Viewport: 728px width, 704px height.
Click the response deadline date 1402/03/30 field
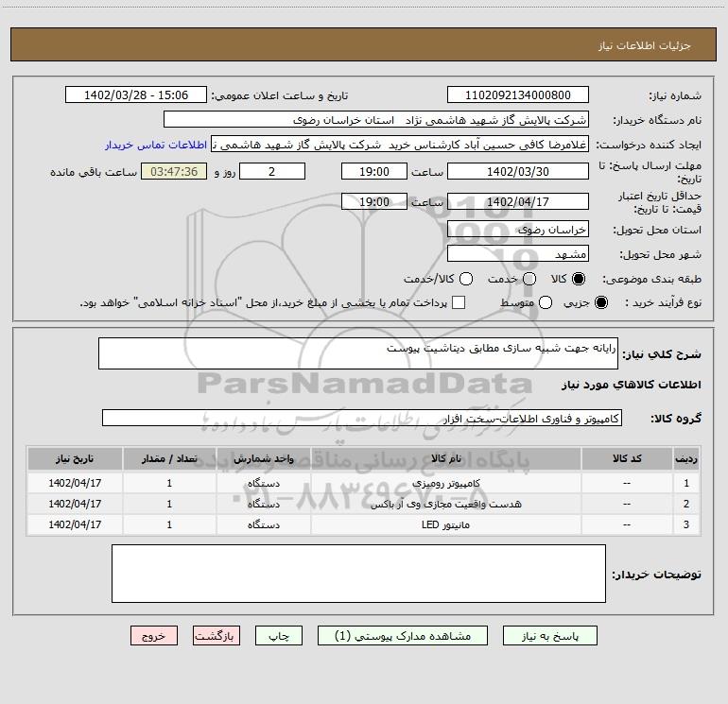pos(518,171)
